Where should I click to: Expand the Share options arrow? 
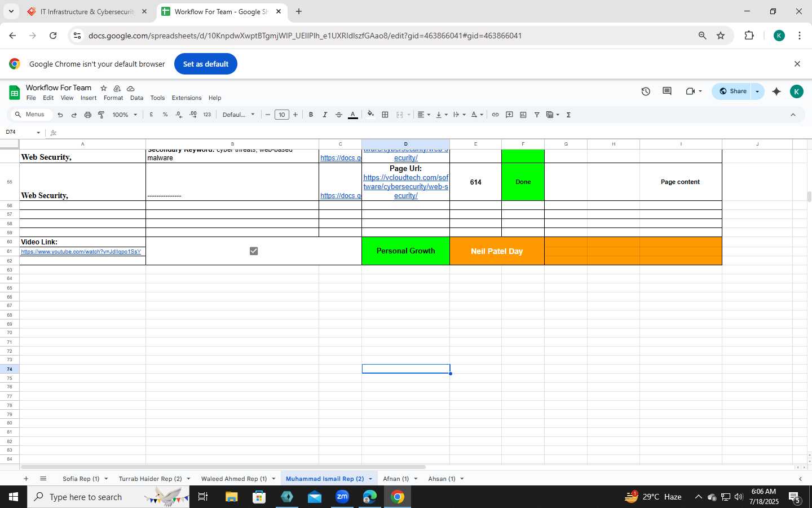pyautogui.click(x=757, y=91)
